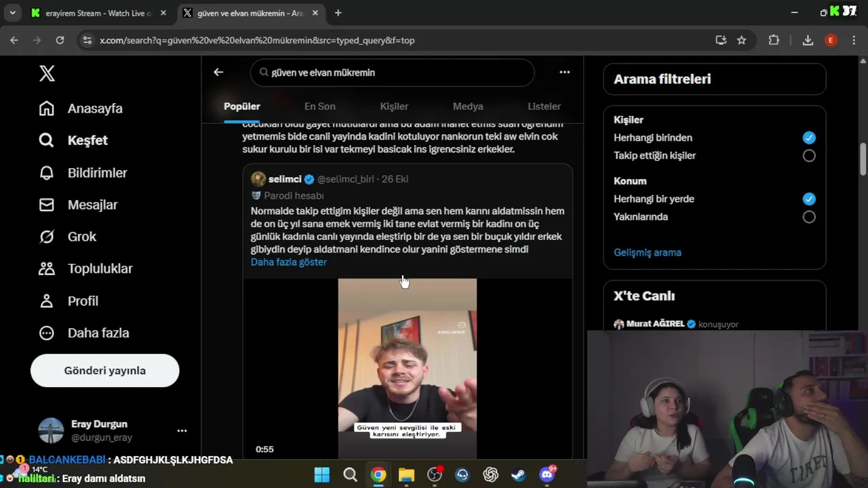This screenshot has width=868, height=488.
Task: Open account menu dots beside Eray Durgun
Action: click(182, 430)
